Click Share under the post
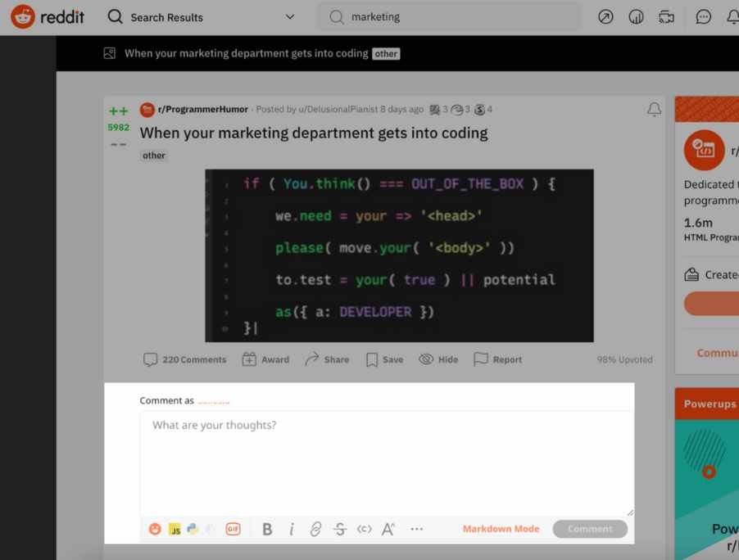 [x=327, y=359]
